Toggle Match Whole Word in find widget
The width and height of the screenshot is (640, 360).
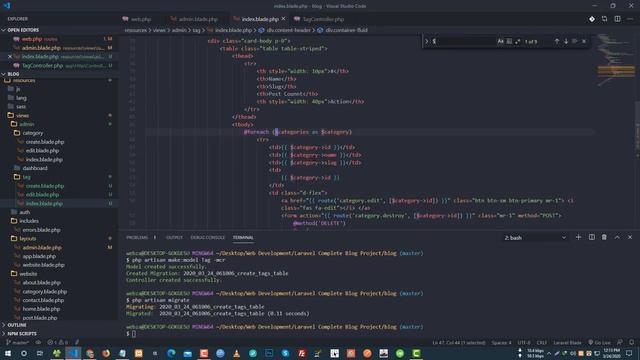509,41
